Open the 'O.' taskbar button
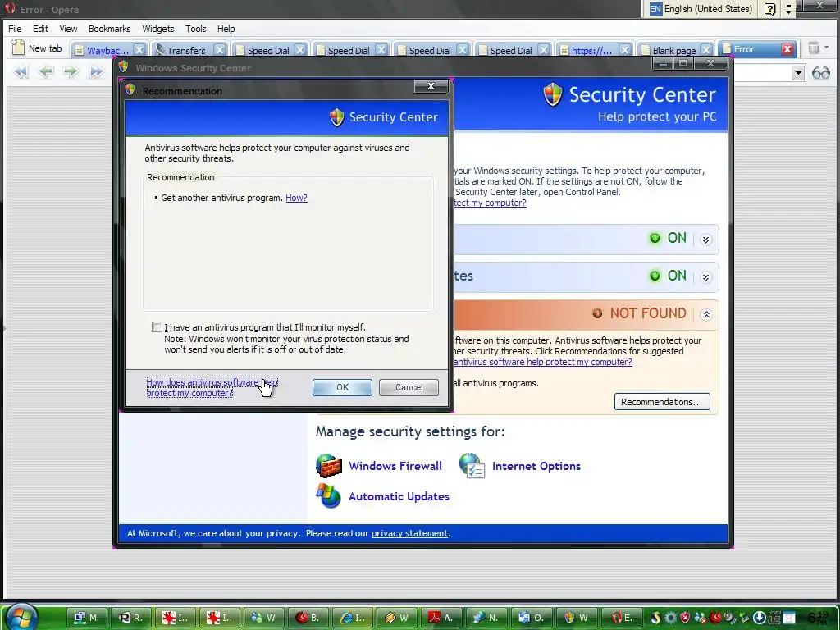Screen dimensions: 840x630 pos(532,617)
